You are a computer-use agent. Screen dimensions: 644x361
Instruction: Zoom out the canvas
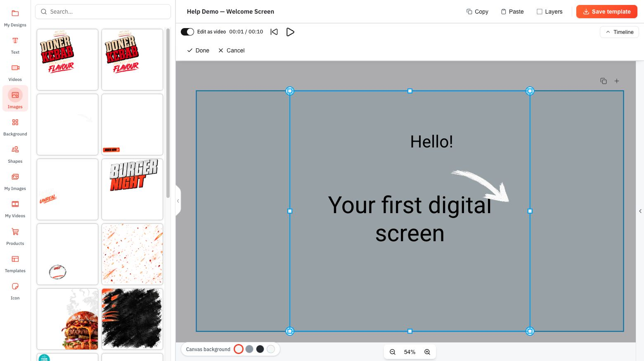[x=393, y=352]
